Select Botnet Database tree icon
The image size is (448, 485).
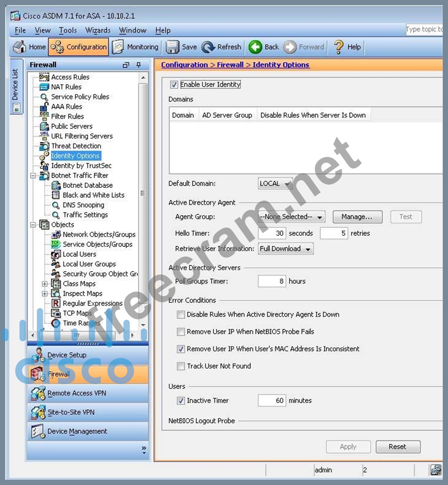click(x=56, y=185)
